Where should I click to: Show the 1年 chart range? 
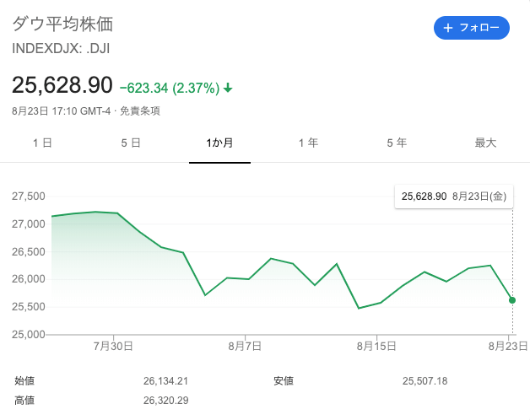pyautogui.click(x=308, y=143)
